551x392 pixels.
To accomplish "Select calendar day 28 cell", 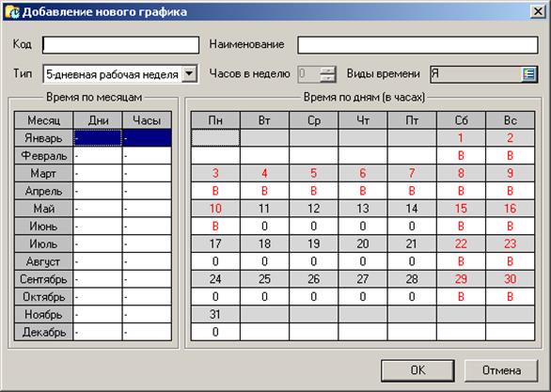I will (412, 279).
